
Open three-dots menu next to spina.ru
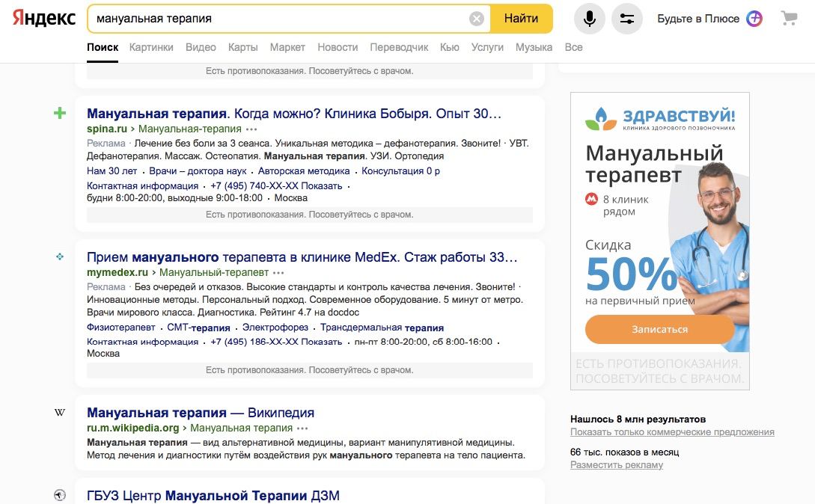(251, 129)
